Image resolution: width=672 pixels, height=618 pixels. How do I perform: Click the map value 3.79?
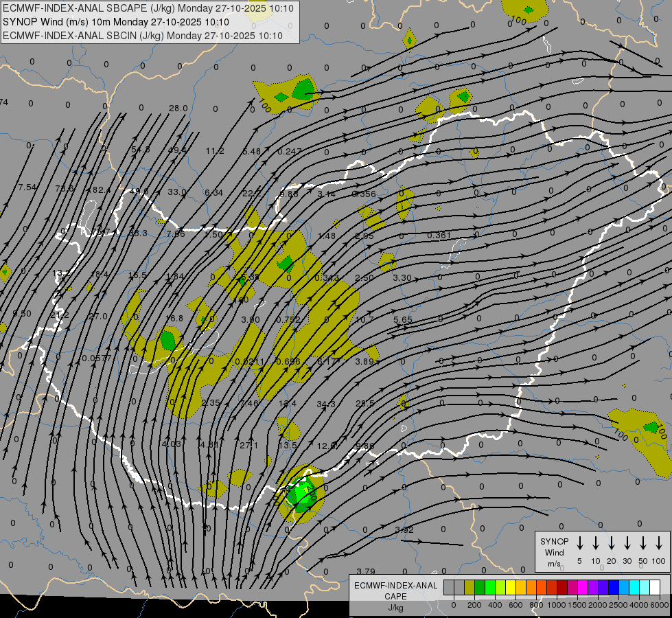[366, 571]
